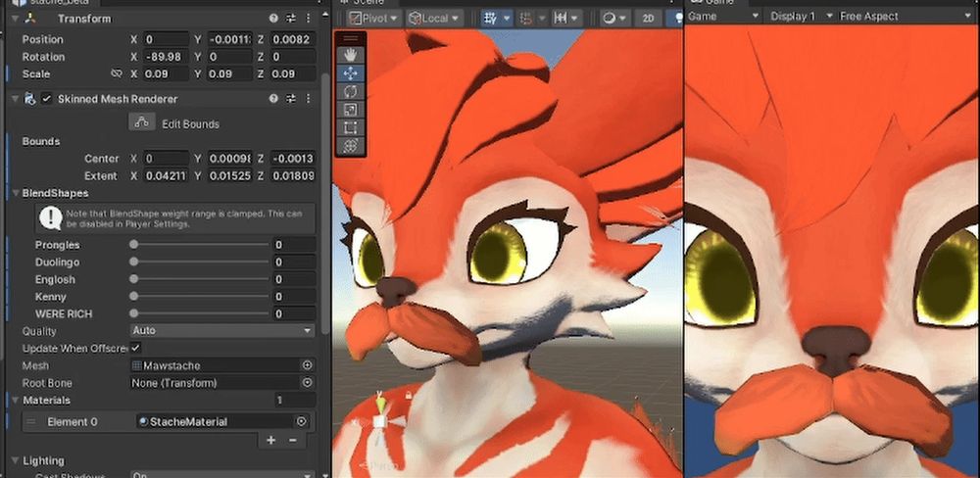Click the Inspector vertical scrollbar

(x=325, y=203)
